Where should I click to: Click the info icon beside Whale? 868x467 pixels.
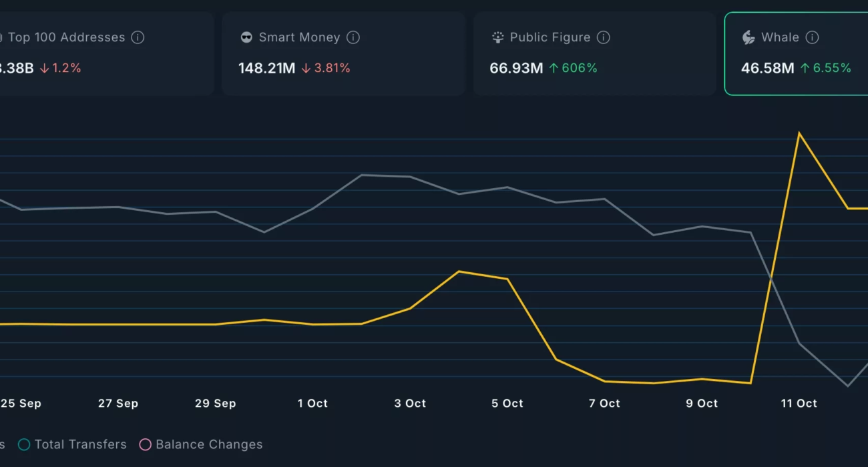(x=812, y=37)
